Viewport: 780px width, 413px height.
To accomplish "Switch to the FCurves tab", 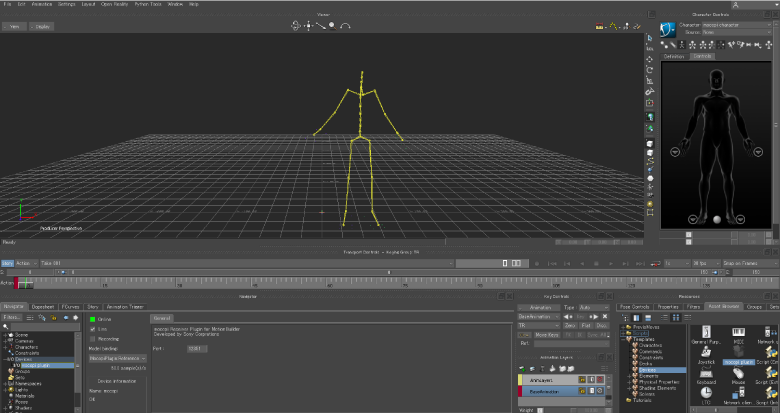I will coord(70,307).
